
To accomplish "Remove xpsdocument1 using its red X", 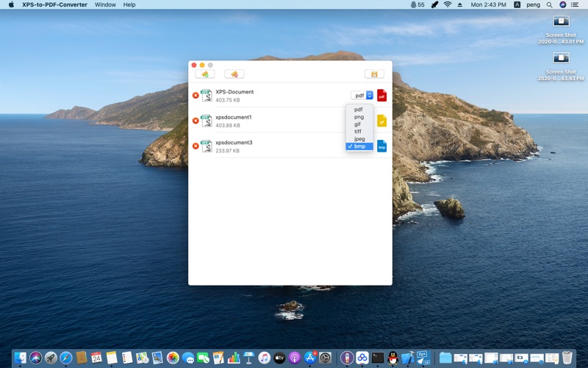I will pos(196,121).
